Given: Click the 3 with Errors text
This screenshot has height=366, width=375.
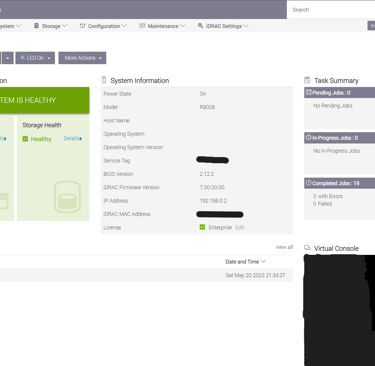Looking at the screenshot, I should (328, 196).
